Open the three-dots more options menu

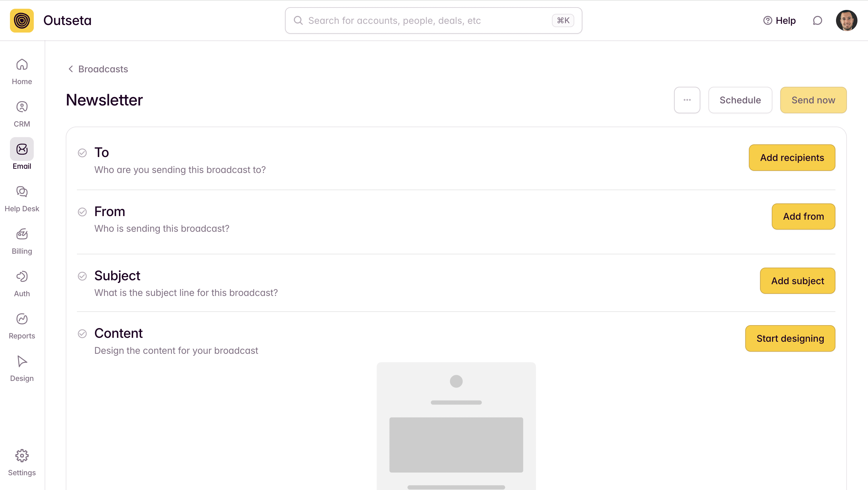pos(687,100)
